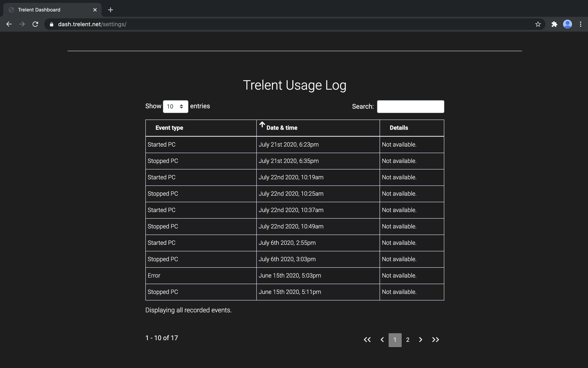Image resolution: width=588 pixels, height=368 pixels.
Task: Click into the Search input field
Action: pos(410,107)
